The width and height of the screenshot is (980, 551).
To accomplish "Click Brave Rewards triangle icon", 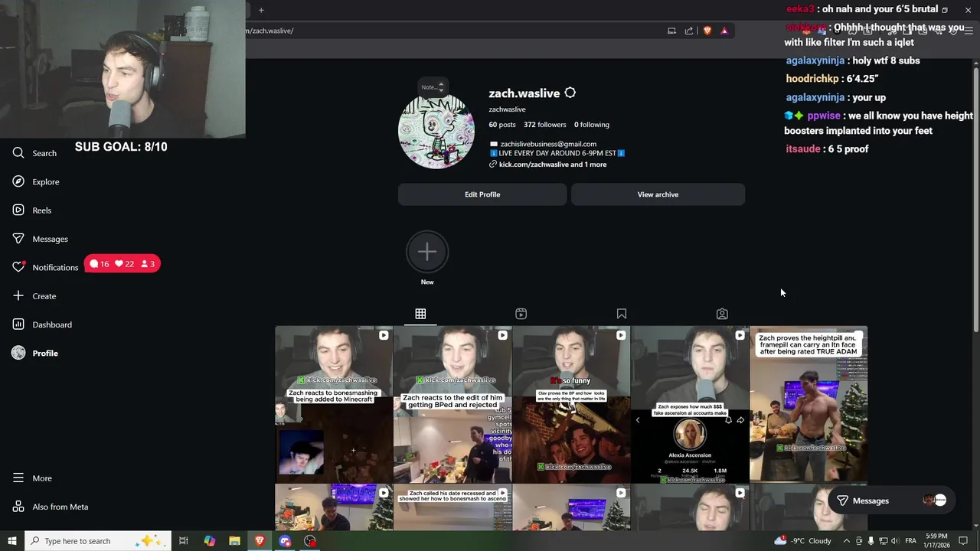I will click(724, 31).
